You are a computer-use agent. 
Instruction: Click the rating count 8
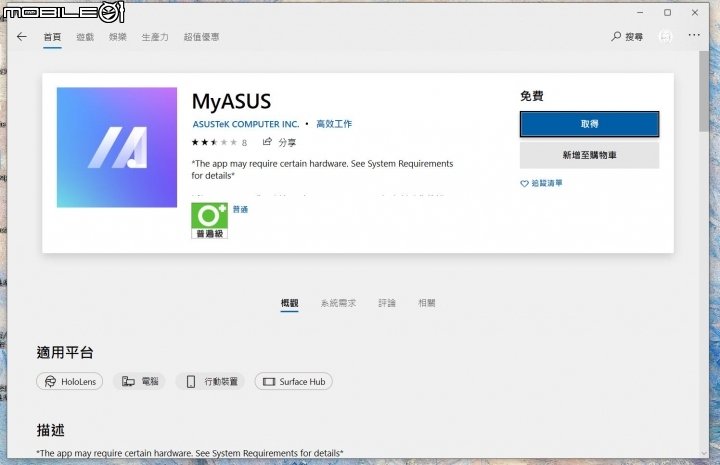(x=244, y=143)
